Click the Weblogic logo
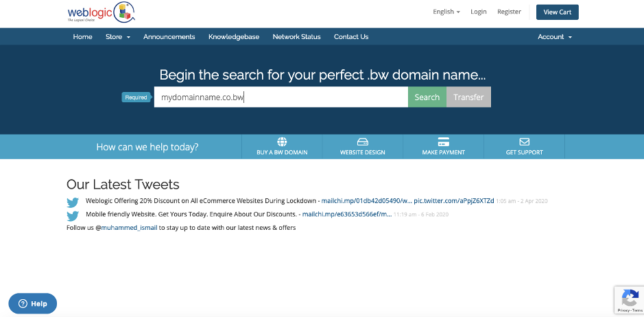 pos(102,12)
